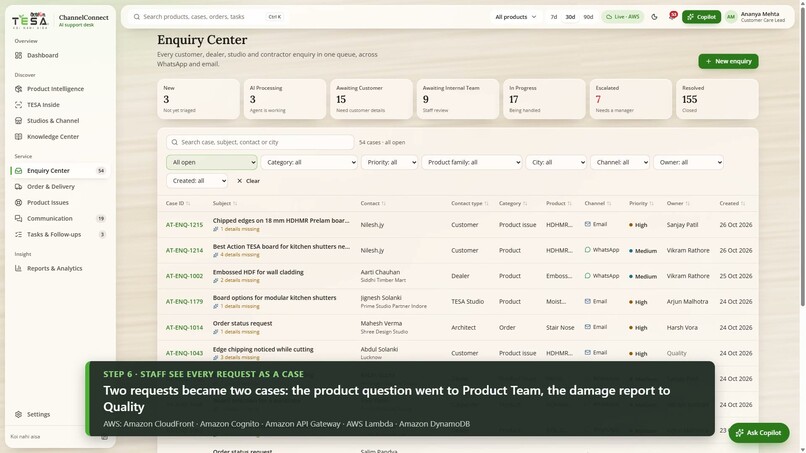Open the Awaiting Customer status card

(371, 99)
